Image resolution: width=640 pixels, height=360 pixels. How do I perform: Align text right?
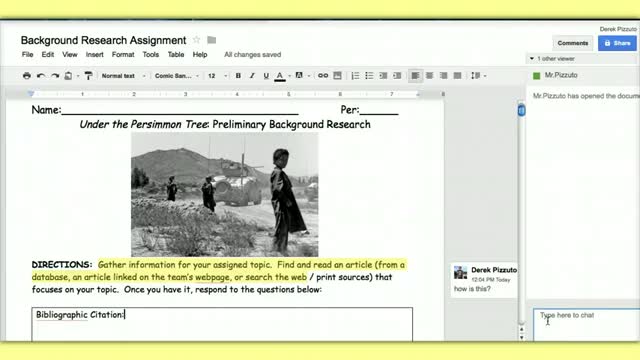pos(443,76)
